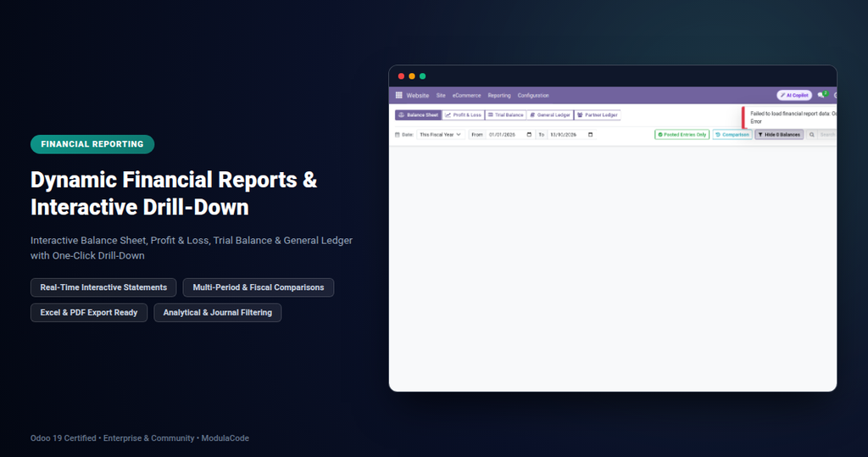Click the Dynamic Financial Reports heading

(174, 193)
